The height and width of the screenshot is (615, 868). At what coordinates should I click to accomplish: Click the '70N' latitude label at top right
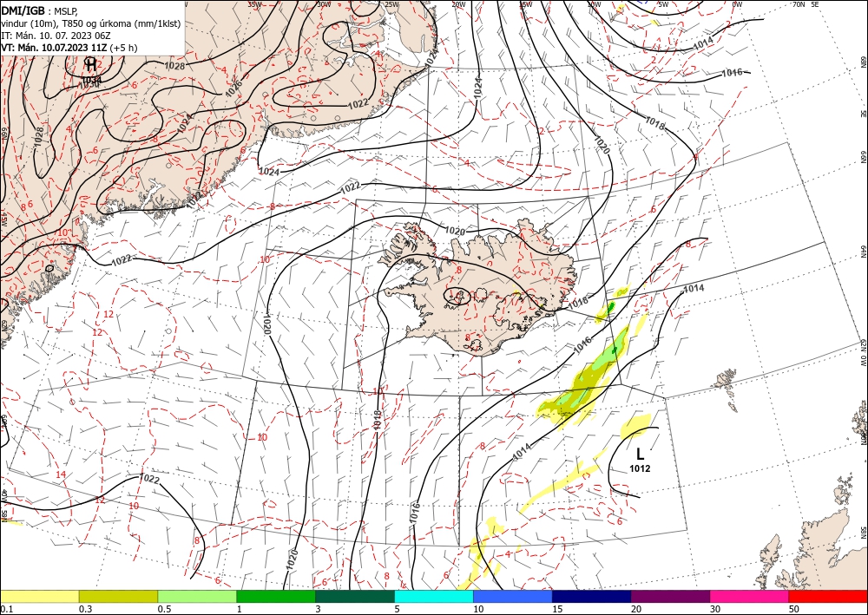799,4
